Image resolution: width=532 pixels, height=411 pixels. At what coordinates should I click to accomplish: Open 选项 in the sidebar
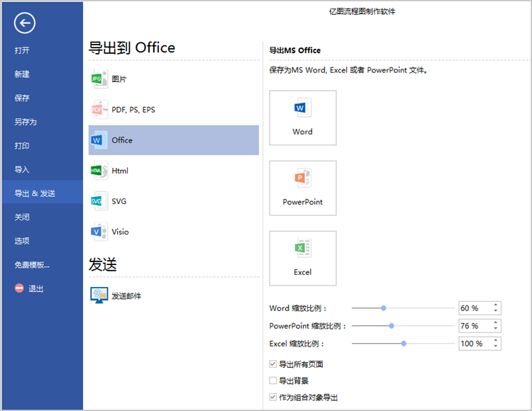pyautogui.click(x=22, y=241)
